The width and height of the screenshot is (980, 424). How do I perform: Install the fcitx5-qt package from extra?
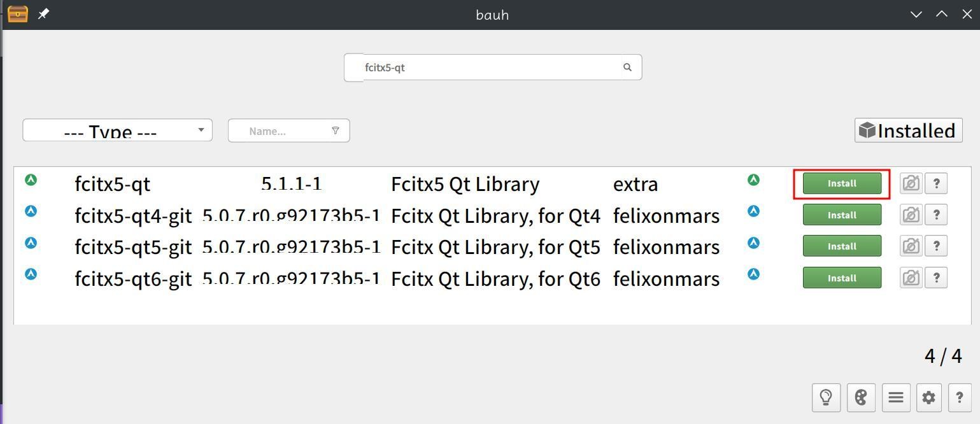coord(841,183)
